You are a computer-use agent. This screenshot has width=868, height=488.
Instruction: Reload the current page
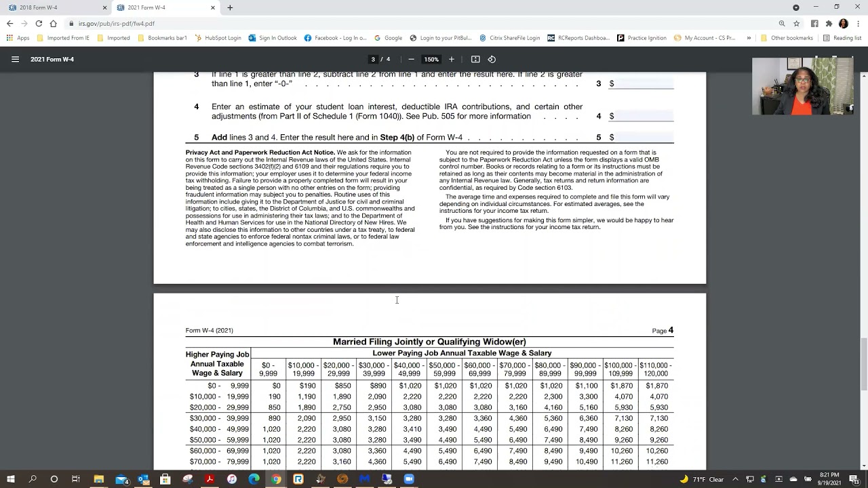(39, 23)
